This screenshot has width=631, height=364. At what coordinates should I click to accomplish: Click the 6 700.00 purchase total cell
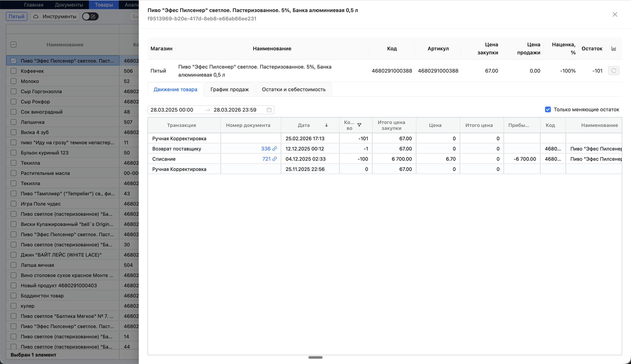[394, 159]
